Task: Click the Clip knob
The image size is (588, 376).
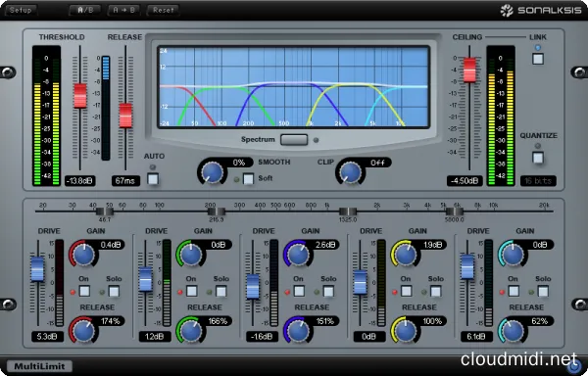Action: tap(350, 173)
